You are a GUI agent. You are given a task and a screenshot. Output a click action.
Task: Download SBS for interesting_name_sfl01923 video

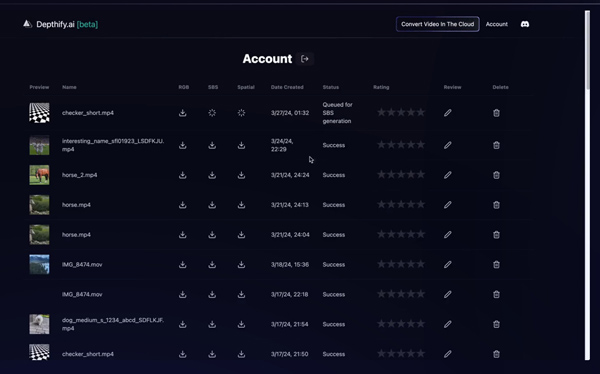(212, 145)
